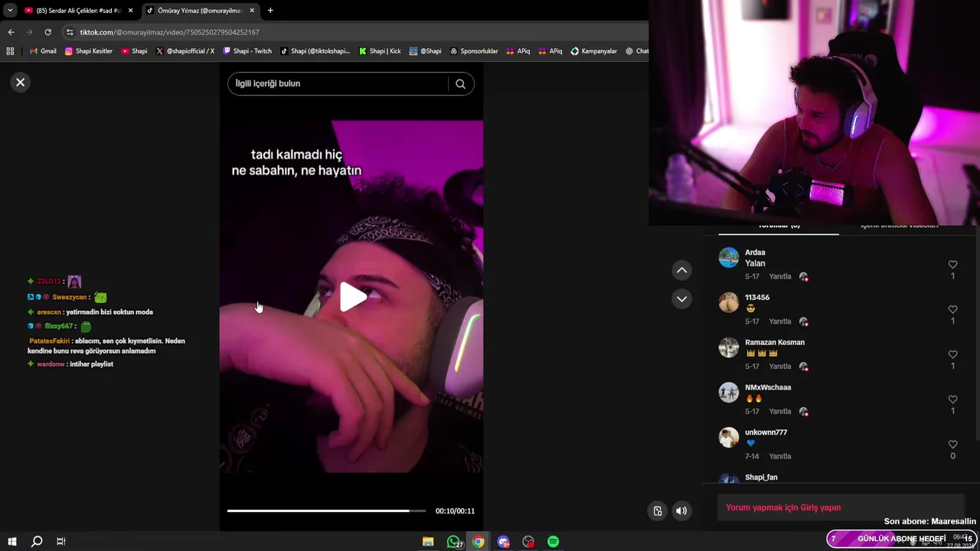Open the @Shapi bookmark
Screen dimensions: 980x551
[x=426, y=51]
